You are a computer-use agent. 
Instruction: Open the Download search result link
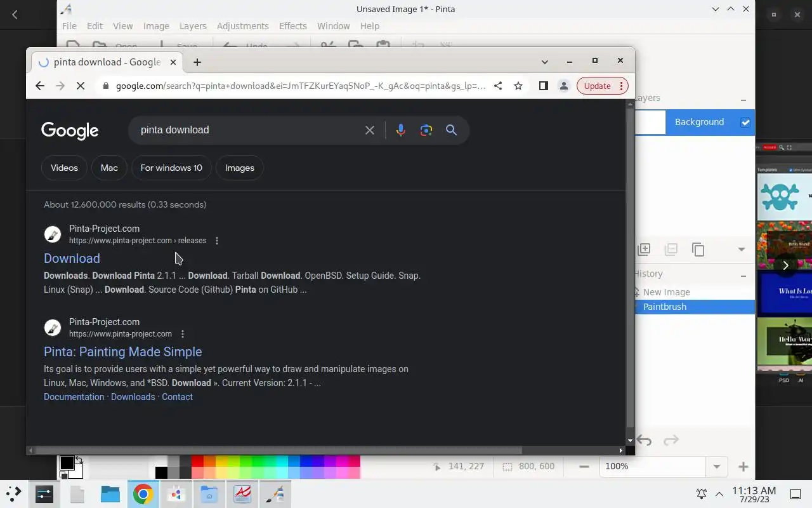(x=72, y=258)
